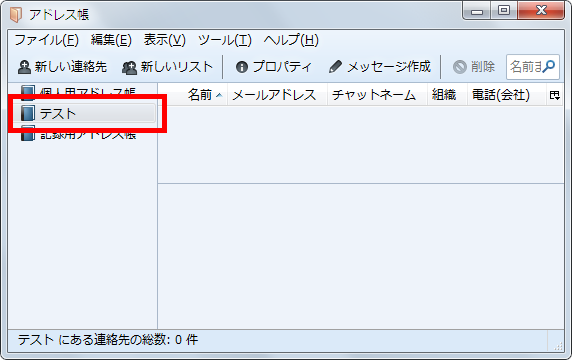
Task: Click the 新しい連絡先 button label
Action: 71,67
